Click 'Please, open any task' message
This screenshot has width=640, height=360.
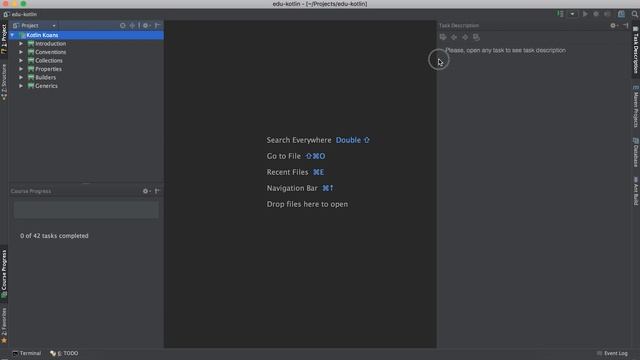point(505,50)
